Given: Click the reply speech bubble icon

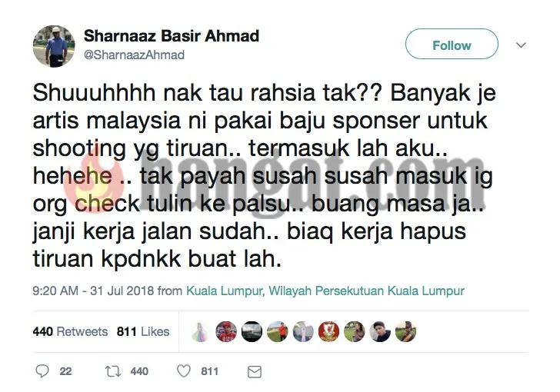Looking at the screenshot, I should (x=42, y=371).
